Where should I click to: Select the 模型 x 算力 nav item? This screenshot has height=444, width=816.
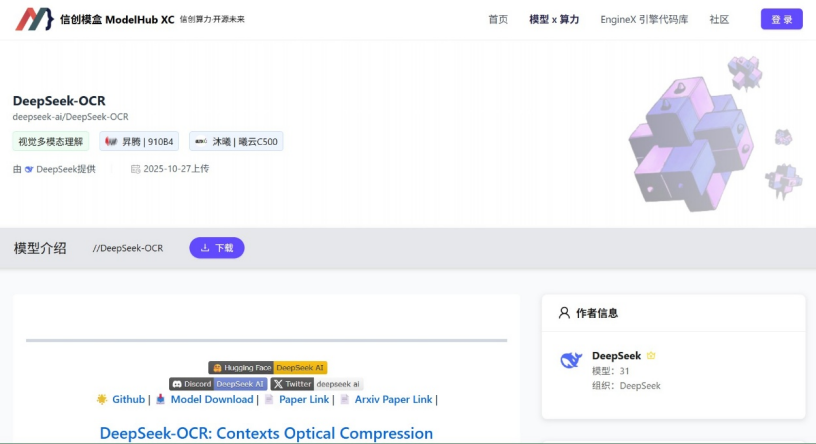tap(554, 19)
